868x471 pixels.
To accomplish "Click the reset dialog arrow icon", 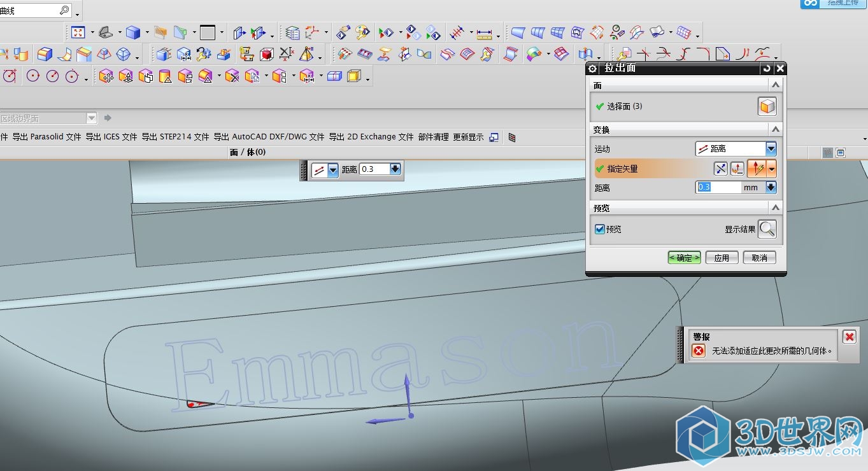I will 767,68.
